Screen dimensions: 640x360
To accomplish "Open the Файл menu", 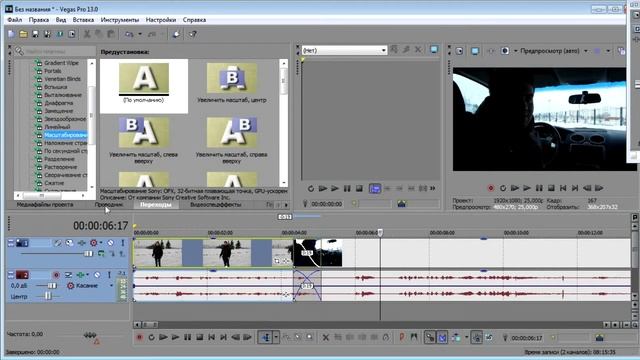I will (x=15, y=20).
